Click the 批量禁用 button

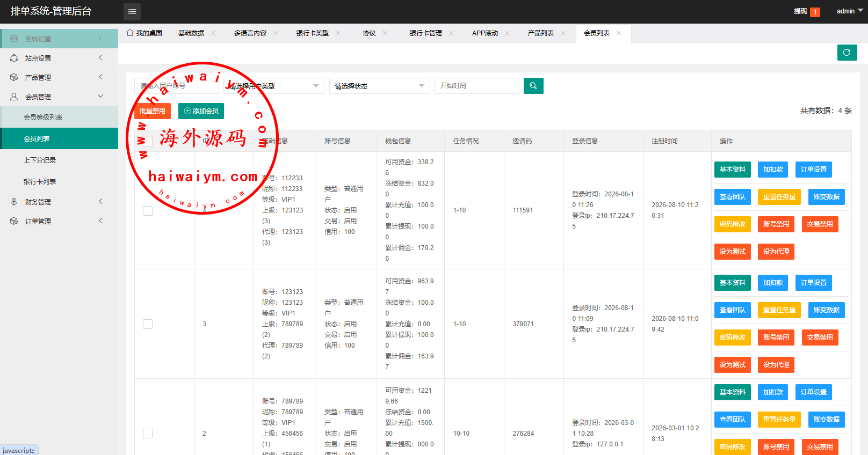click(x=153, y=111)
